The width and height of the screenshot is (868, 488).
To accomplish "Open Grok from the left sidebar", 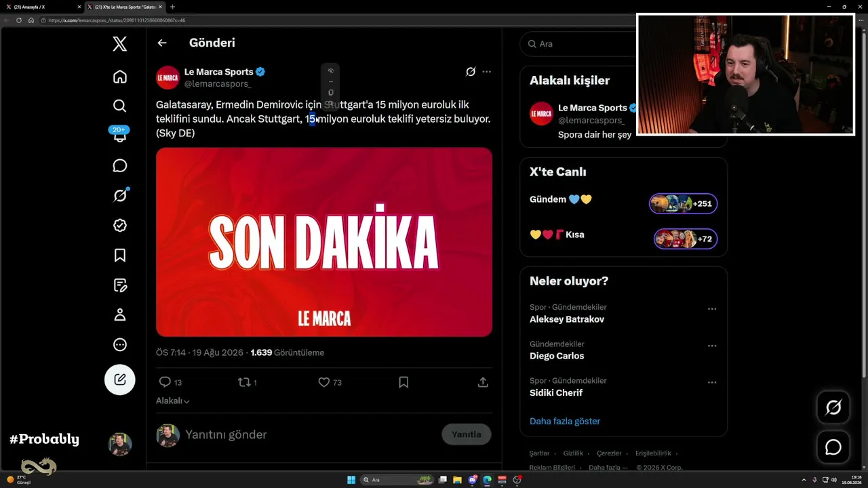I will (x=120, y=195).
